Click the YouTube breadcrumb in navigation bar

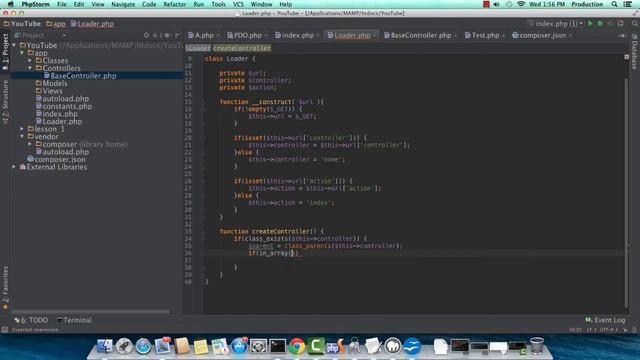click(x=22, y=24)
